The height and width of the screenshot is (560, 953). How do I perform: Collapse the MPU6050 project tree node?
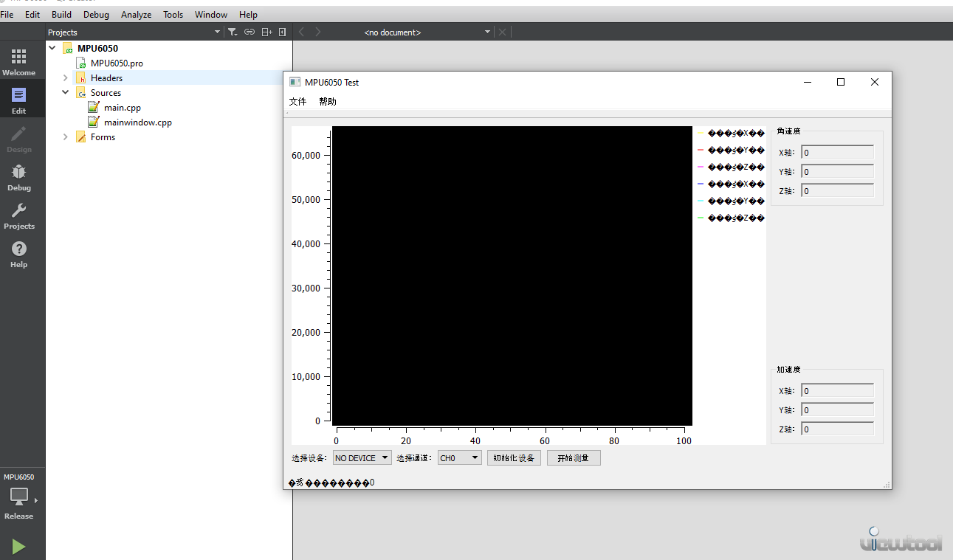[x=52, y=48]
